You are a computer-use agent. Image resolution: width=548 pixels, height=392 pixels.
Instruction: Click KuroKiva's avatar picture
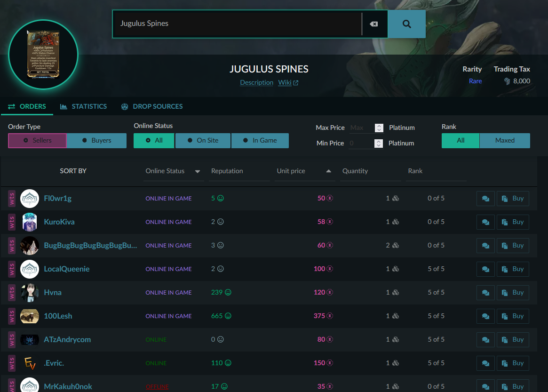coord(29,222)
